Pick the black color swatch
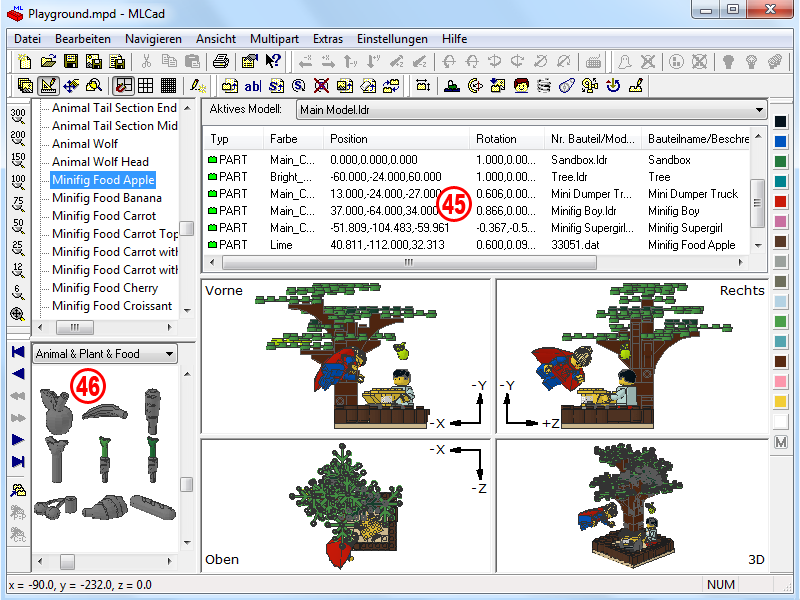This screenshot has width=800, height=600. point(781,121)
